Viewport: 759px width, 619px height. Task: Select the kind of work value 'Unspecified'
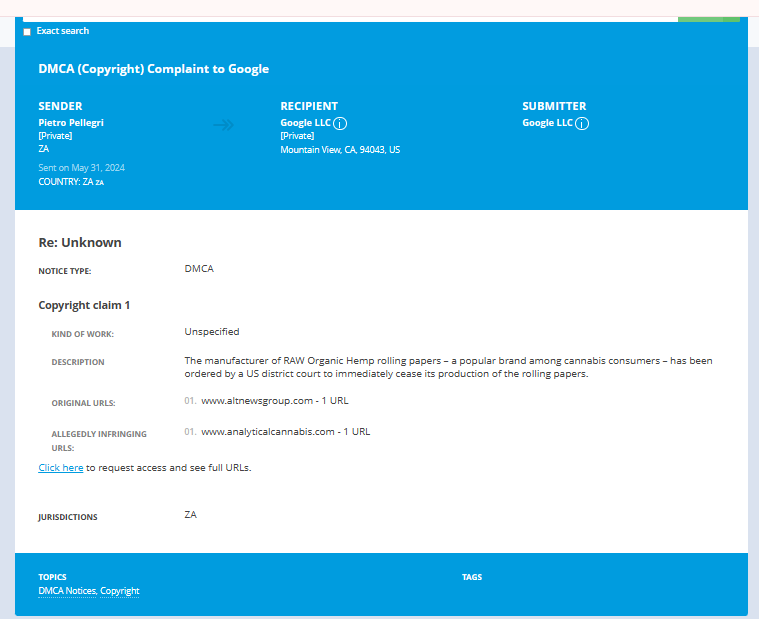[212, 332]
